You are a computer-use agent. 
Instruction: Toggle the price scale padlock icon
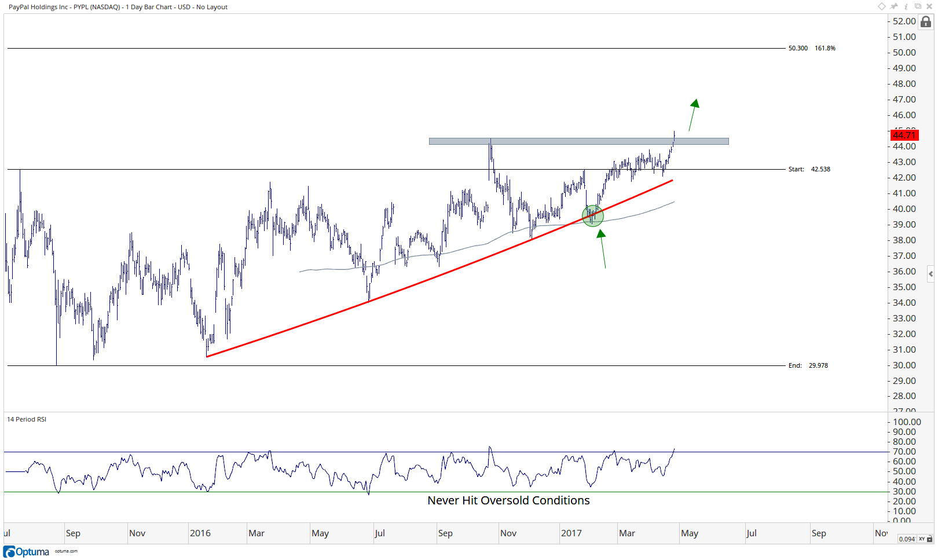(926, 22)
